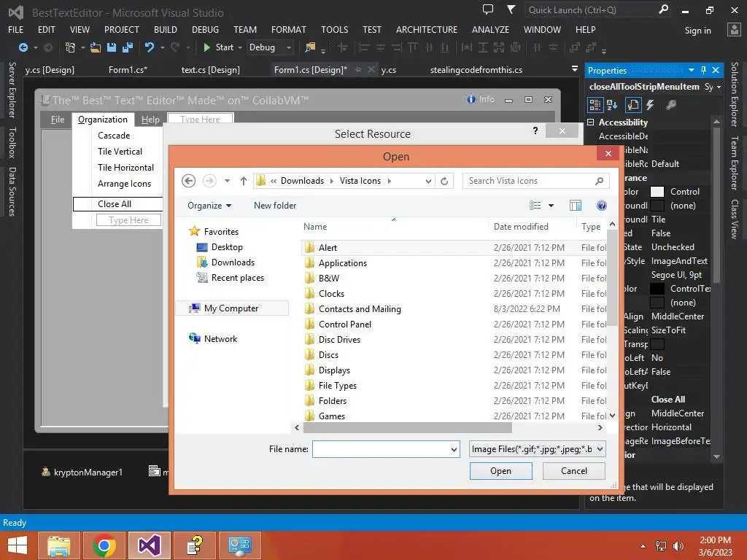Image resolution: width=747 pixels, height=560 pixels.
Task: Click the Quick Launch search box
Action: (x=597, y=10)
